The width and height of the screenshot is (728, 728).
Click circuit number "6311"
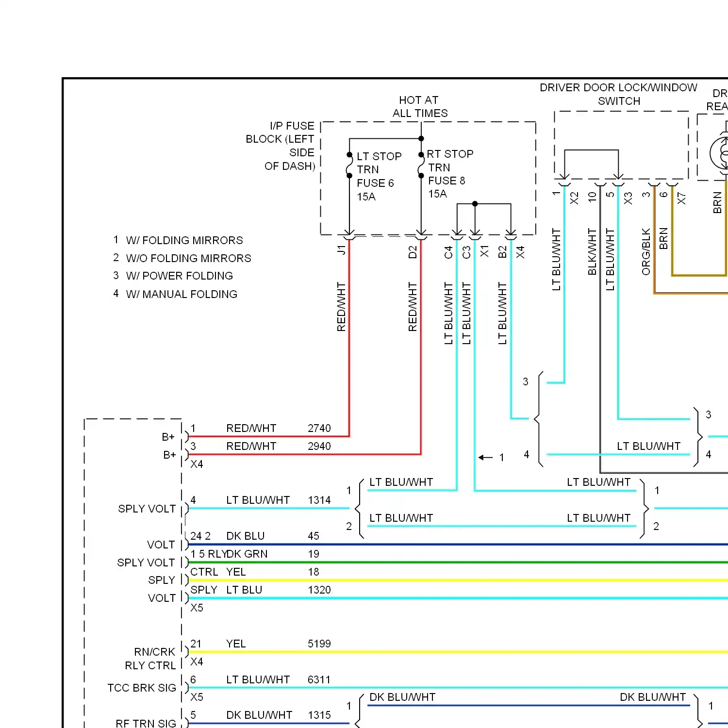point(319,680)
